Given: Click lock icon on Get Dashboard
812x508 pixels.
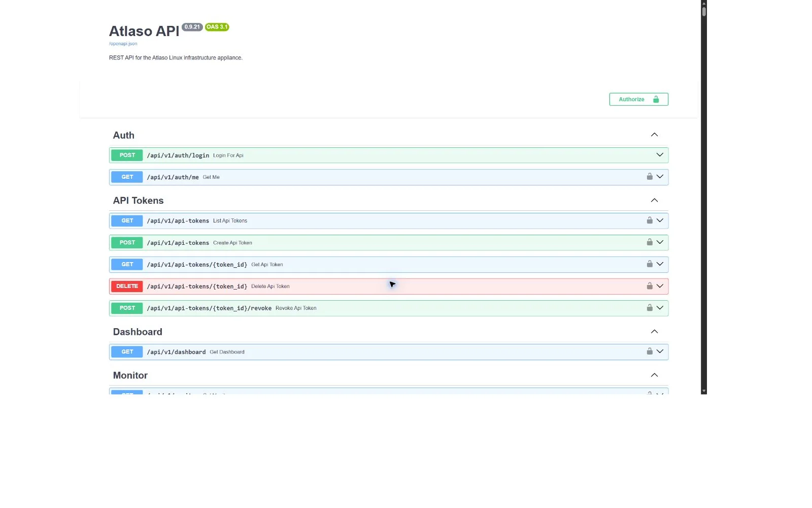Looking at the screenshot, I should point(650,351).
